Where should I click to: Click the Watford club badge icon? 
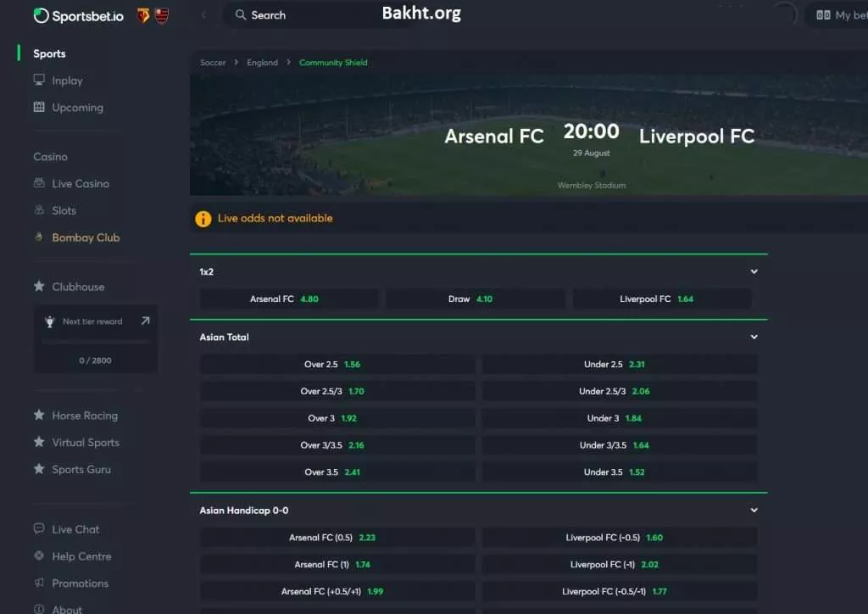pos(143,15)
